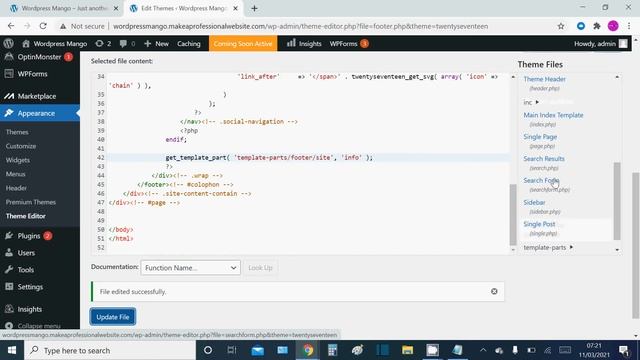Viewport: 640px width, 360px height.
Task: Click the Update File button
Action: [x=113, y=317]
